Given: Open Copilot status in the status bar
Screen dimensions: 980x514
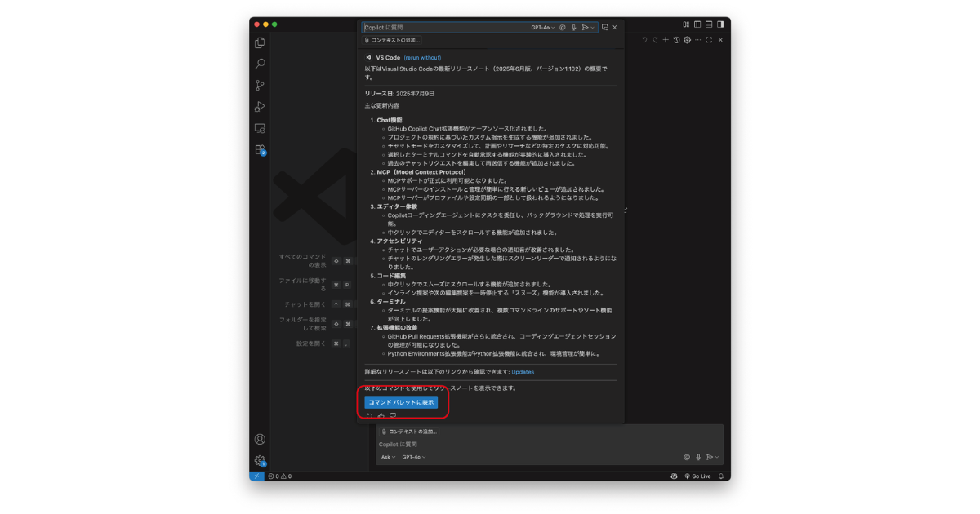Looking at the screenshot, I should click(675, 476).
